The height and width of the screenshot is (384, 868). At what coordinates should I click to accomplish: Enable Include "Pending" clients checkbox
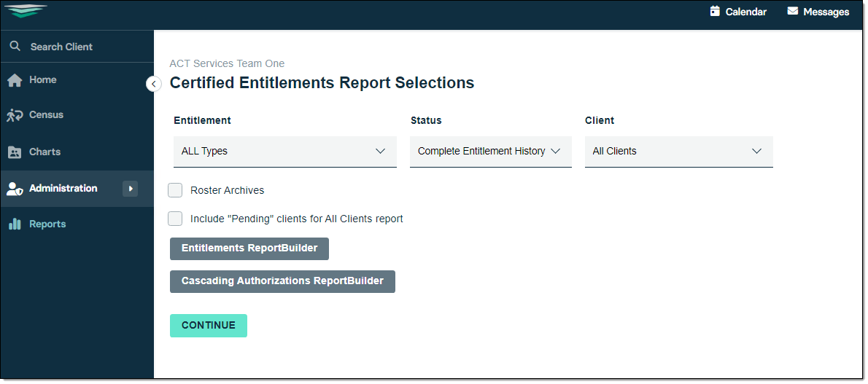[175, 219]
